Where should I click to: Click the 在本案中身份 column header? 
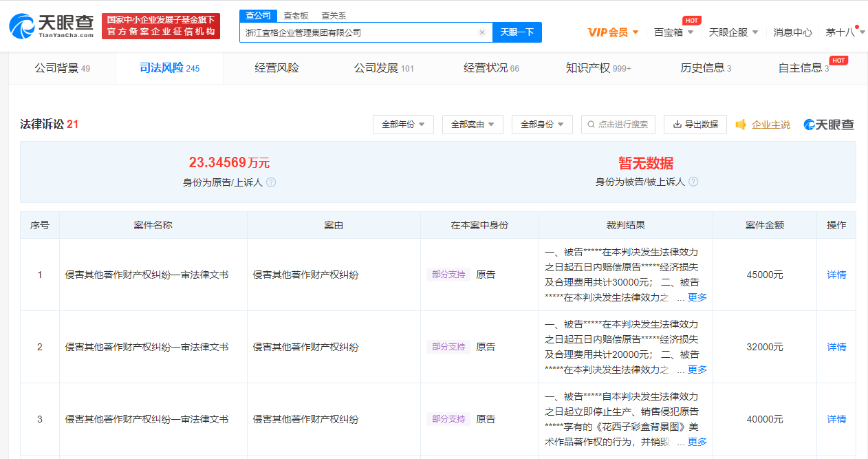tap(479, 225)
